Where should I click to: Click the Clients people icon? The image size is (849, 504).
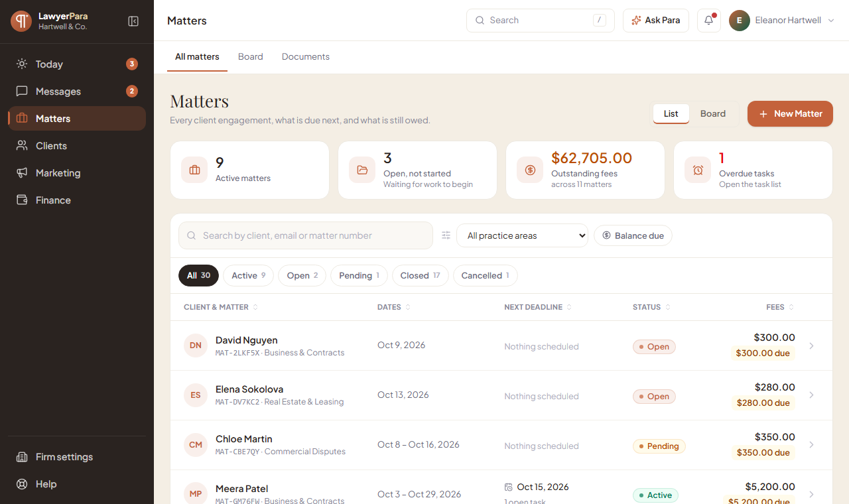point(22,146)
